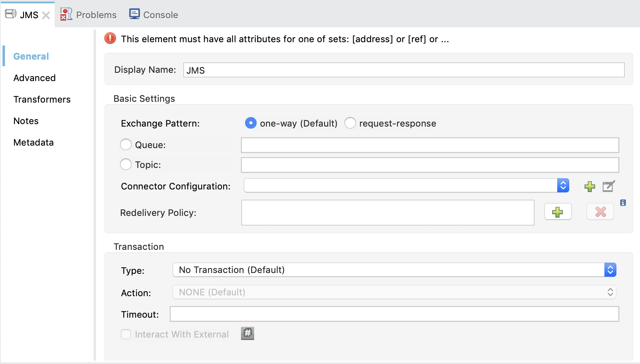Select the Topic destination option
640x364 pixels.
(126, 164)
